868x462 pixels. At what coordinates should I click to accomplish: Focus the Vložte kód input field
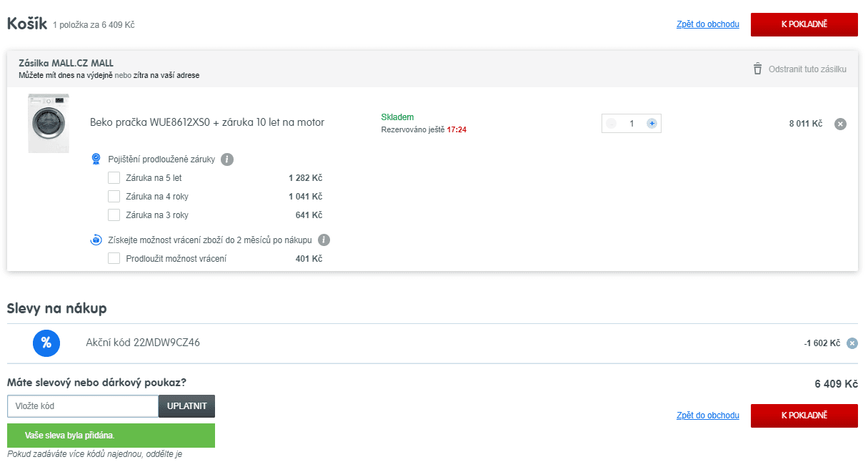83,406
